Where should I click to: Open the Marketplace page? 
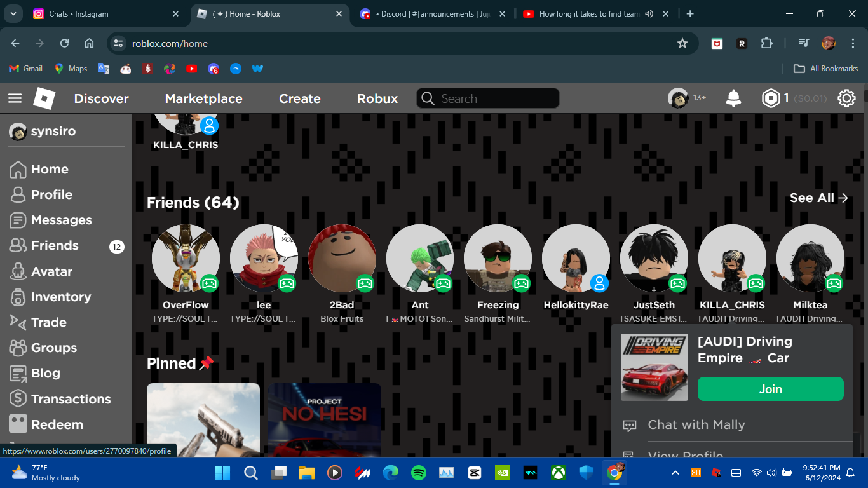203,98
